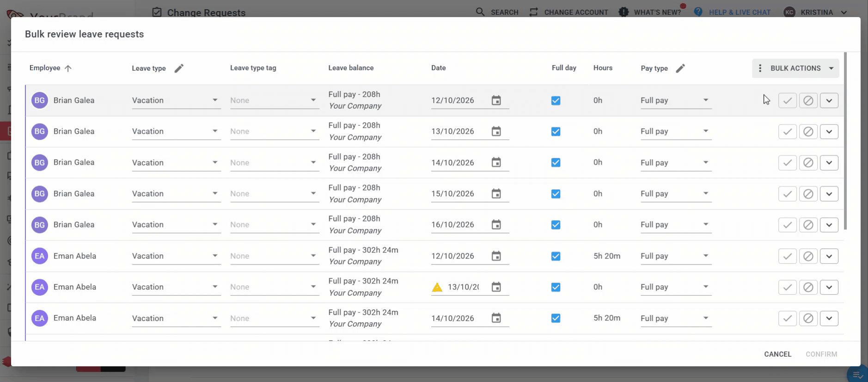
Task: Open calendar picker for Brian Galea 16/10/2026
Action: click(x=496, y=225)
